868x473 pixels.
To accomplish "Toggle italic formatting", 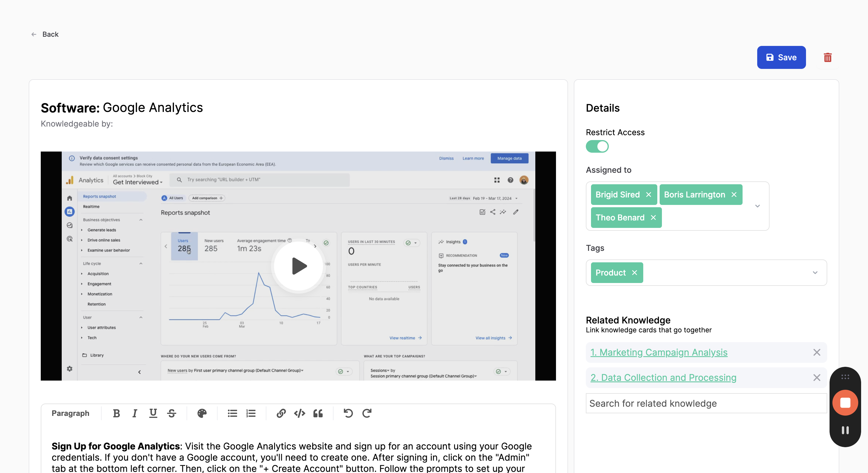I will click(x=134, y=413).
